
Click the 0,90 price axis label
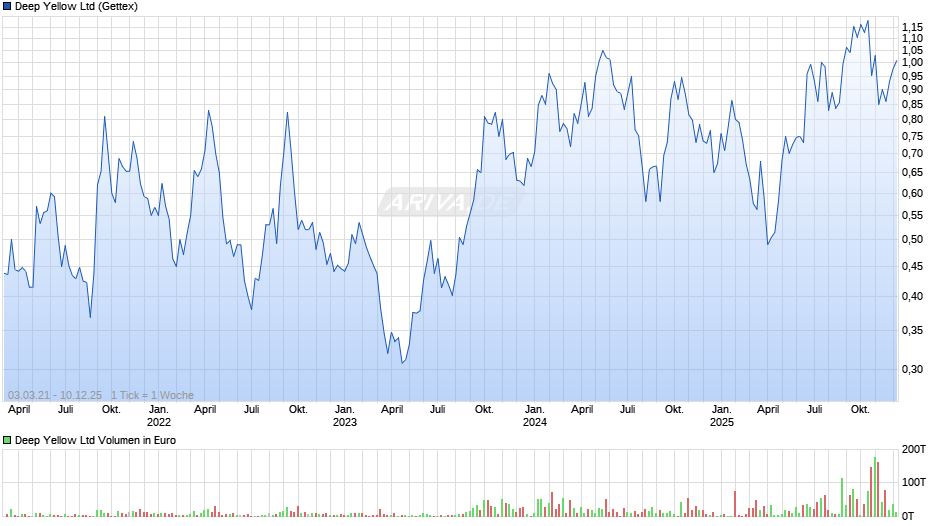point(912,89)
